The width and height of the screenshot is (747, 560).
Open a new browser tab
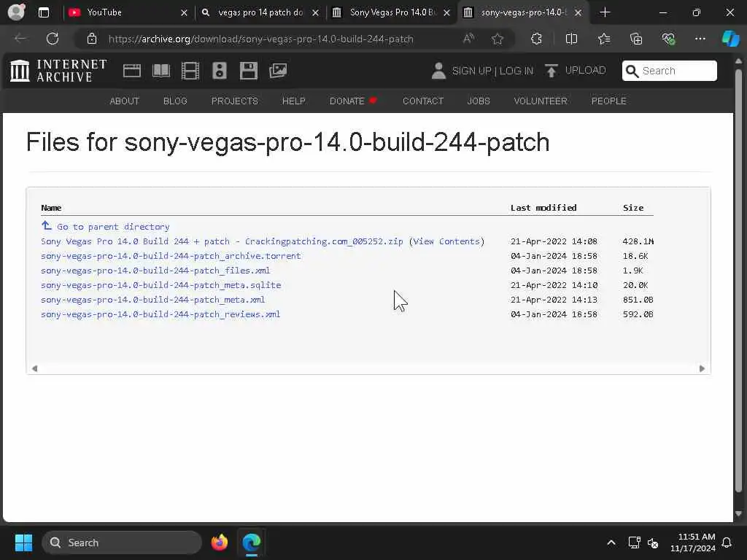[605, 12]
